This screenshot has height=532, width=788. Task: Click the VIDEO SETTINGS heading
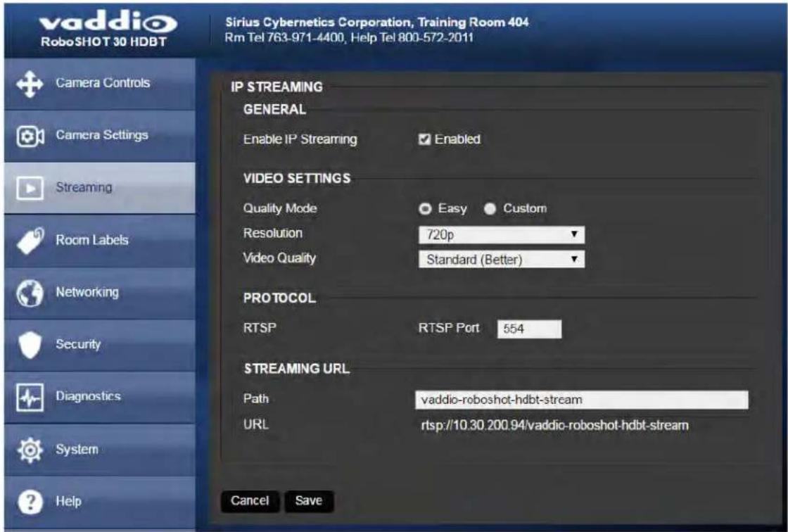click(297, 179)
